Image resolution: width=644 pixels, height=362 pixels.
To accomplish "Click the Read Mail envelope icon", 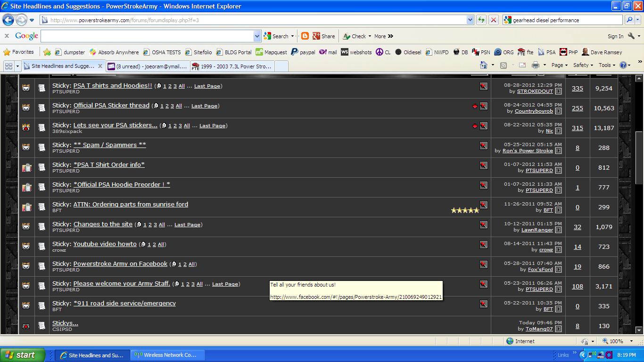I will (x=522, y=65).
